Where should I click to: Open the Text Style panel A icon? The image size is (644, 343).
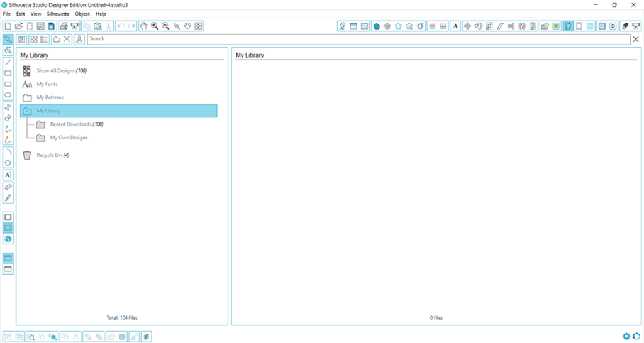tap(455, 26)
